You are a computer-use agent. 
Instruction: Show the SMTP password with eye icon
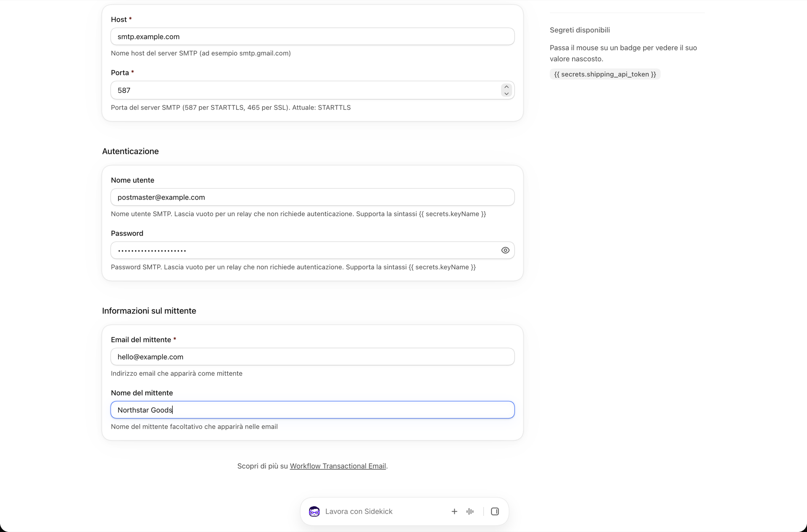coord(505,250)
